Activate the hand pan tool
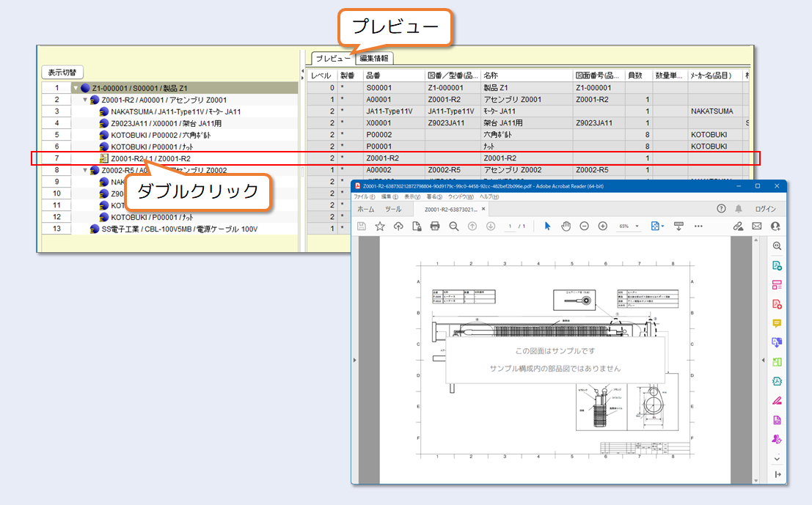Image resolution: width=812 pixels, height=505 pixels. point(566,226)
